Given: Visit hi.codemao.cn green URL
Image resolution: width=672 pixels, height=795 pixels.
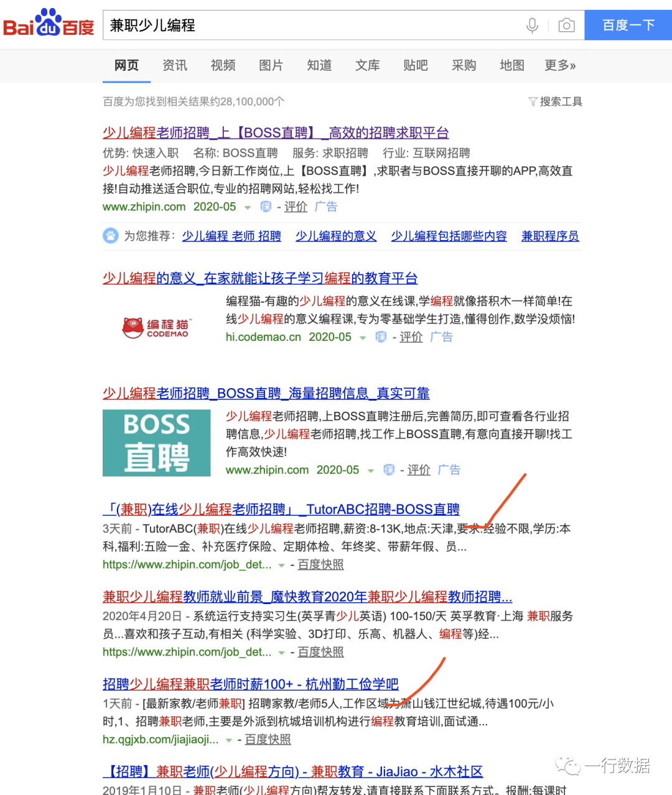Looking at the screenshot, I should tap(263, 337).
